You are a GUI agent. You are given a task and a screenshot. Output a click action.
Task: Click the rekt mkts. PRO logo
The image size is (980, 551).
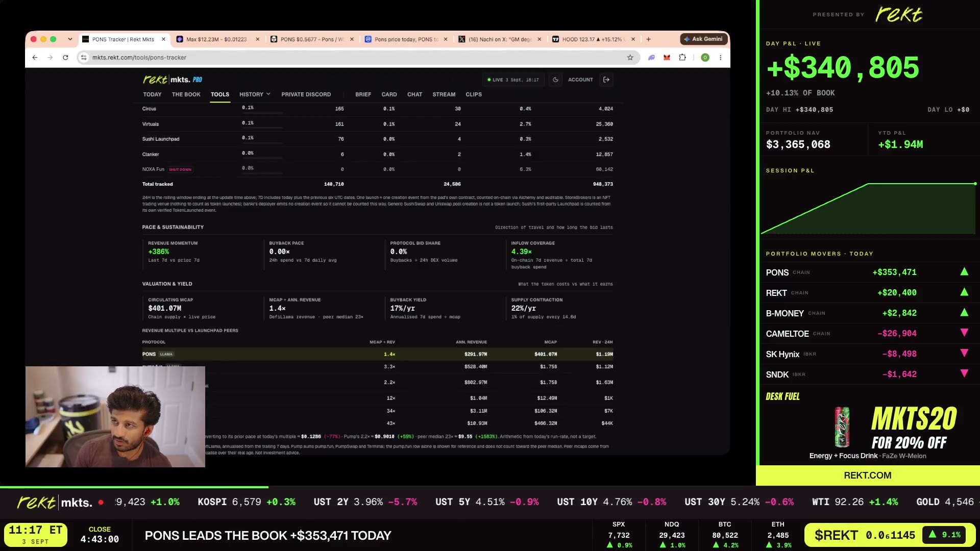[173, 80]
